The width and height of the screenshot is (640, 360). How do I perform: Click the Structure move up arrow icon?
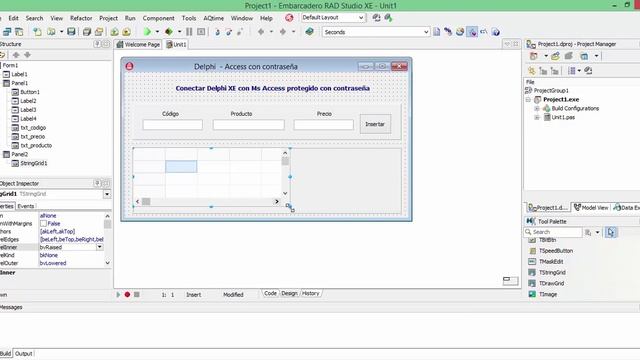(x=16, y=55)
